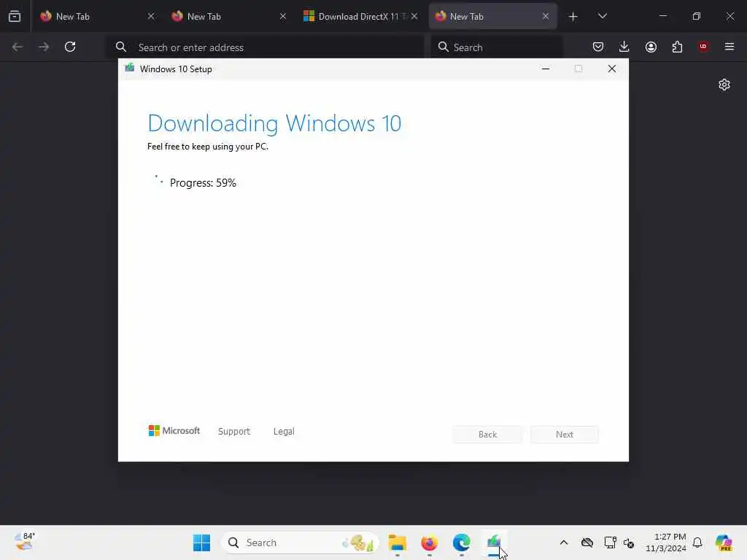
Task: Switch to the second New Tab
Action: point(228,16)
